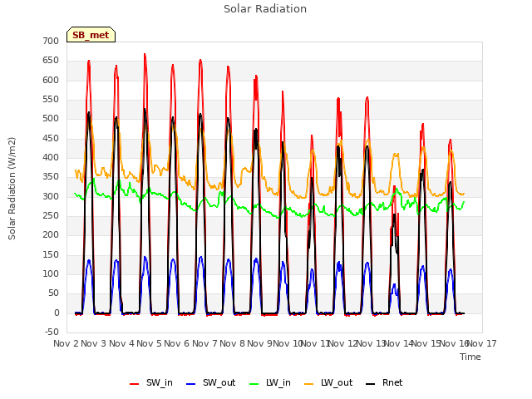Click the Nov 7 x-axis tick label

pos(204,343)
